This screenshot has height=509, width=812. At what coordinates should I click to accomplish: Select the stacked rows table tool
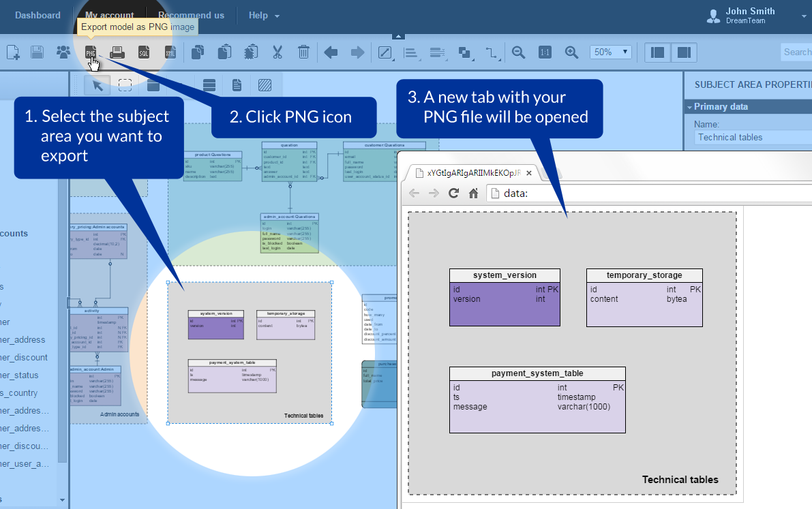(209, 85)
